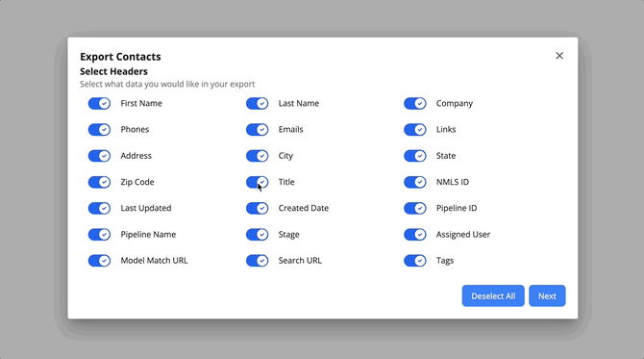The height and width of the screenshot is (359, 644).
Task: Turn off Last Updated toggle
Action: tap(99, 208)
